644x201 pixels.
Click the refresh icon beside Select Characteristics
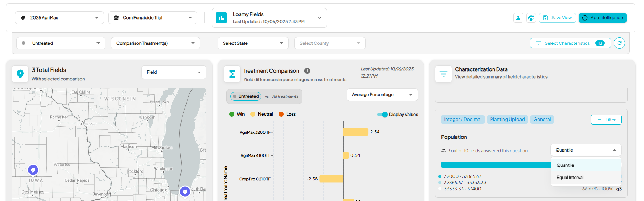click(x=619, y=43)
